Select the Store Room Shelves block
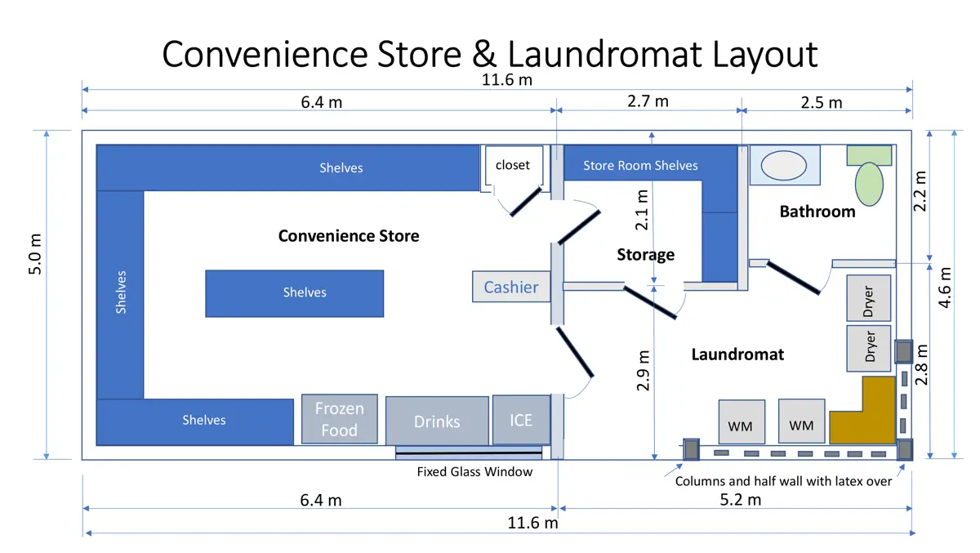The height and width of the screenshot is (553, 980). (x=640, y=166)
